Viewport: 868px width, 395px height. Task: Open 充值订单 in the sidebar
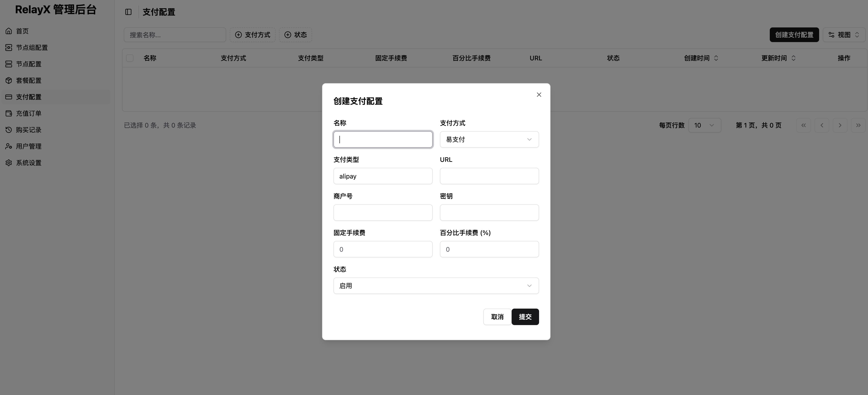29,113
